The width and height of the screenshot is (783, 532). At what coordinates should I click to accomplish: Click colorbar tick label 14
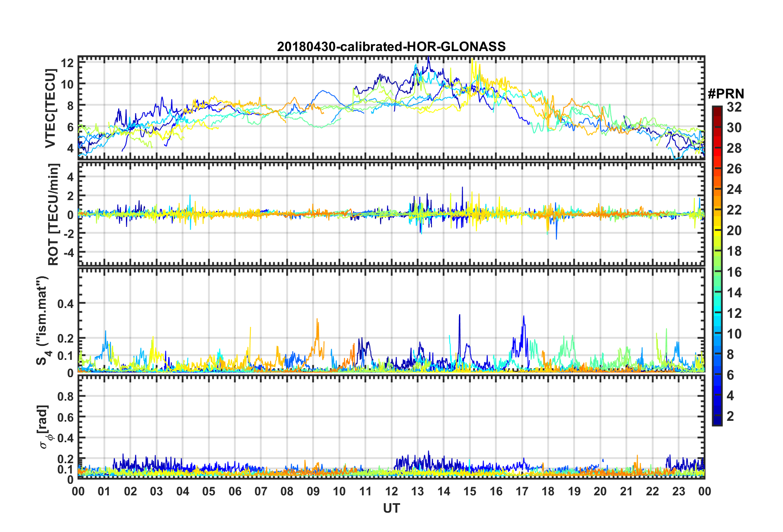tap(734, 293)
